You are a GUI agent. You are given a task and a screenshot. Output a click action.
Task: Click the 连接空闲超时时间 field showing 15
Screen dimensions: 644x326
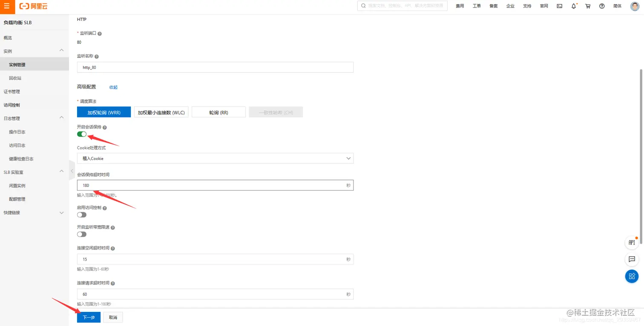click(215, 259)
